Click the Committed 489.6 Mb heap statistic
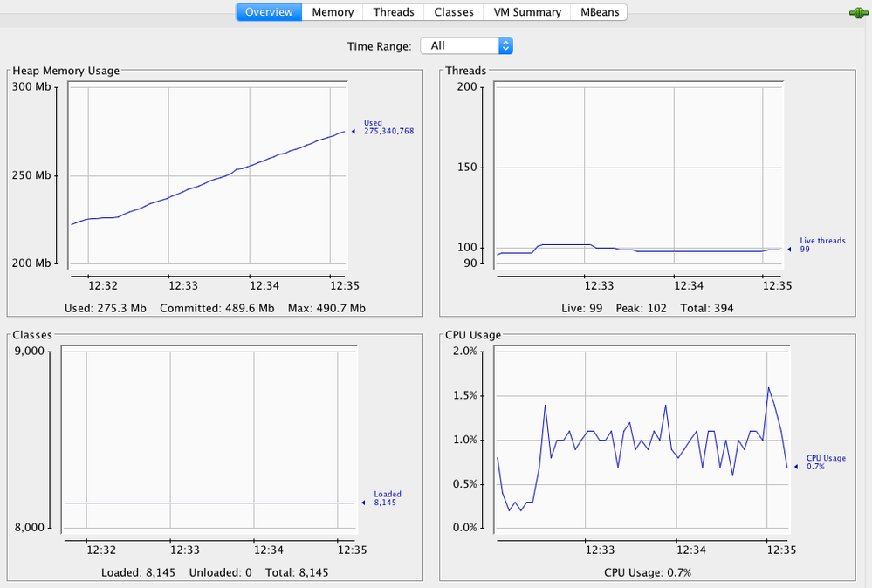Viewport: 872px width, 588px height. click(x=216, y=308)
